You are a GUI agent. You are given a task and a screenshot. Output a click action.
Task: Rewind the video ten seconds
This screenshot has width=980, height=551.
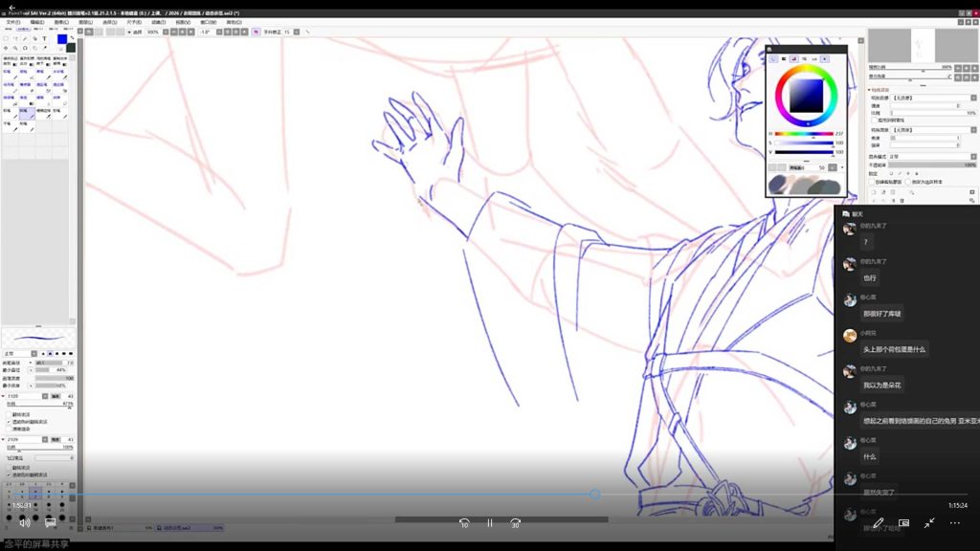[464, 523]
